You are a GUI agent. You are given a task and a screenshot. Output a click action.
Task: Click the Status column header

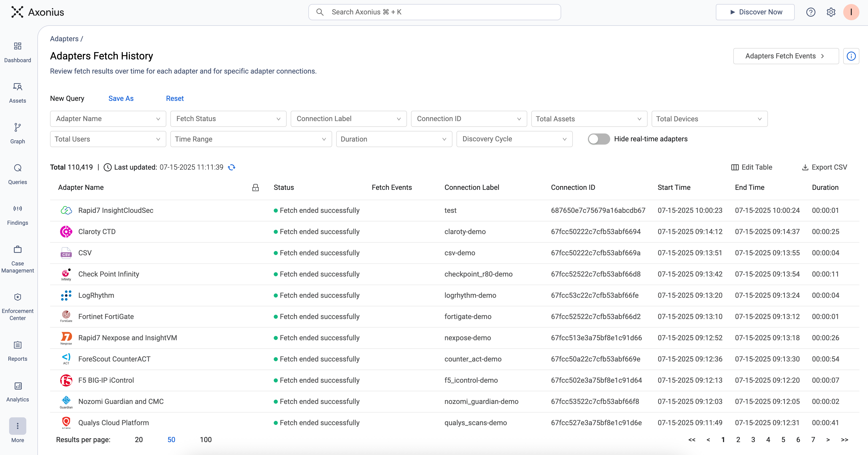pos(284,187)
